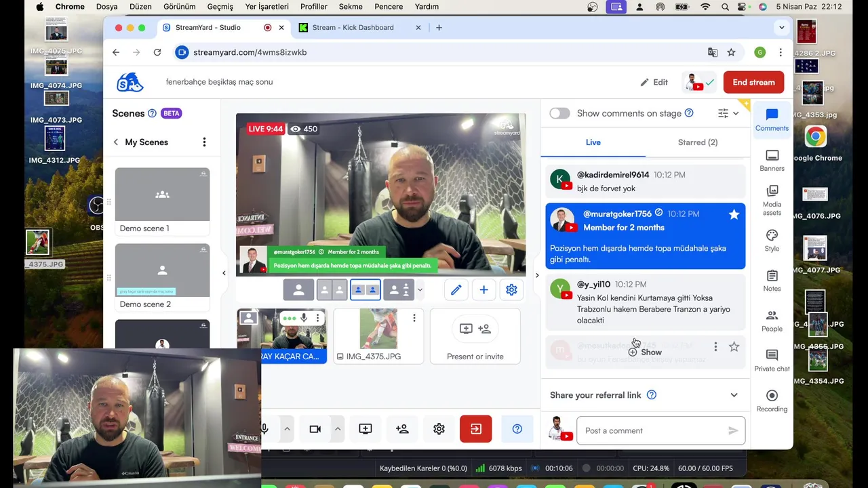Image resolution: width=868 pixels, height=488 pixels.
Task: Open the Style panel
Action: (x=772, y=241)
